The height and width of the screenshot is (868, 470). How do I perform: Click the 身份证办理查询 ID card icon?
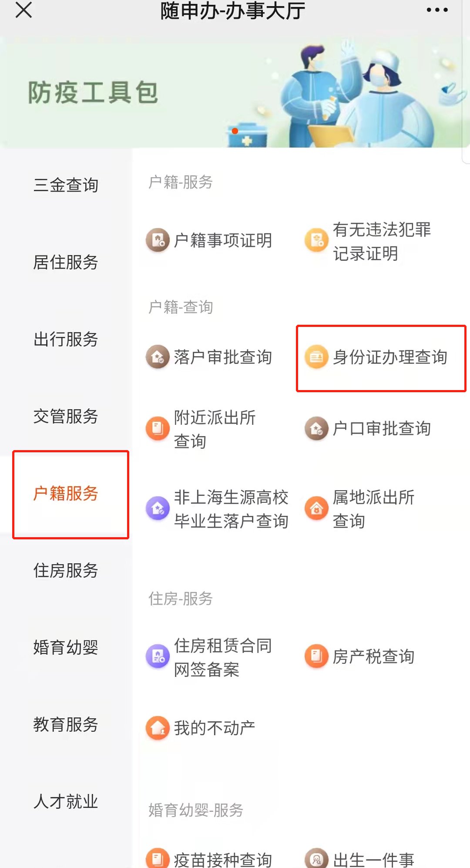[x=316, y=357]
